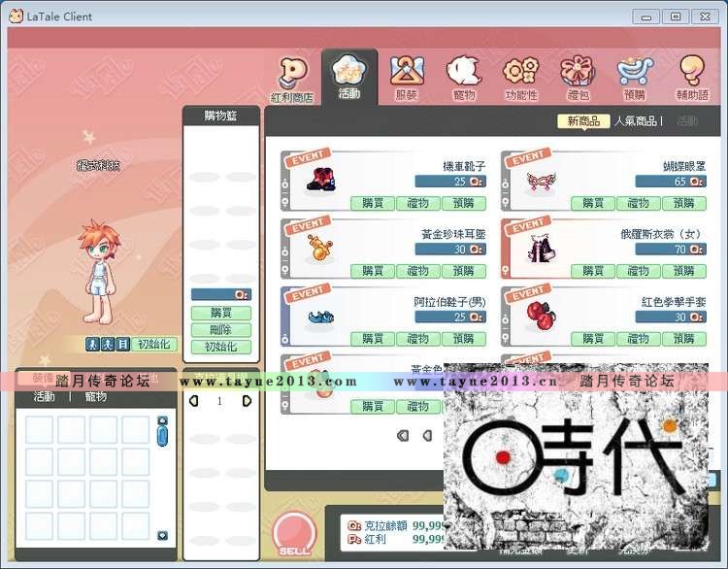Pre-order 阿拉伯鞋子(男) via 預購 button
This screenshot has height=569, width=728.
(463, 339)
